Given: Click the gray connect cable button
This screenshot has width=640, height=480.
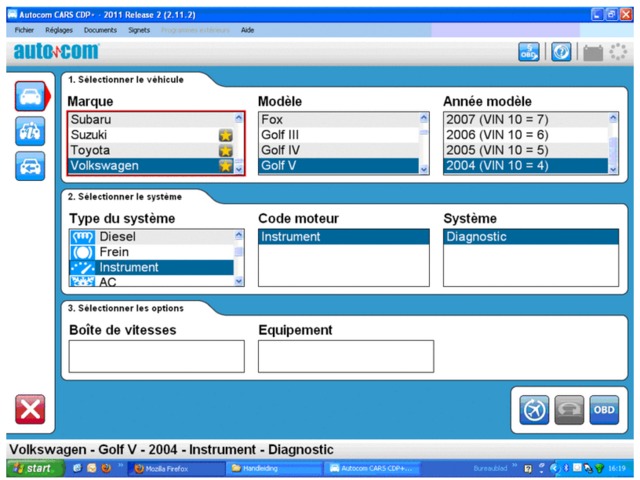Looking at the screenshot, I should 569,410.
